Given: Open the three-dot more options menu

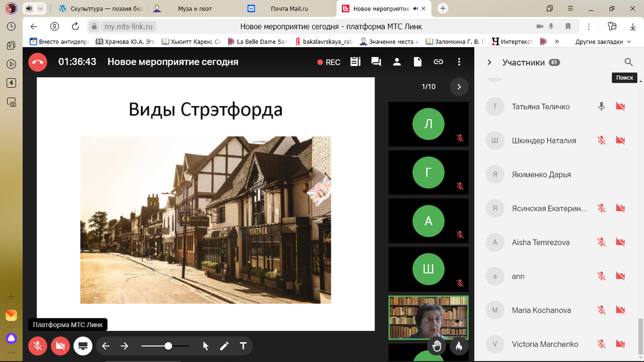Looking at the screenshot, I should (459, 62).
